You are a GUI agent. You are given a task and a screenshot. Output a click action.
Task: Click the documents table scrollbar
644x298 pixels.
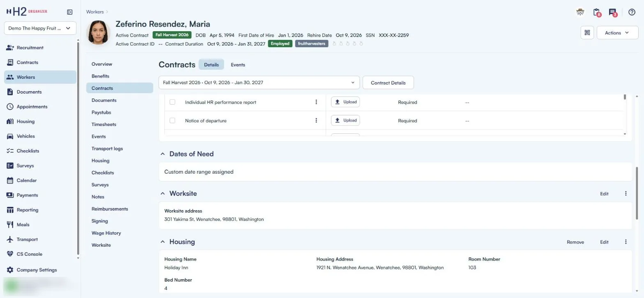625,97
